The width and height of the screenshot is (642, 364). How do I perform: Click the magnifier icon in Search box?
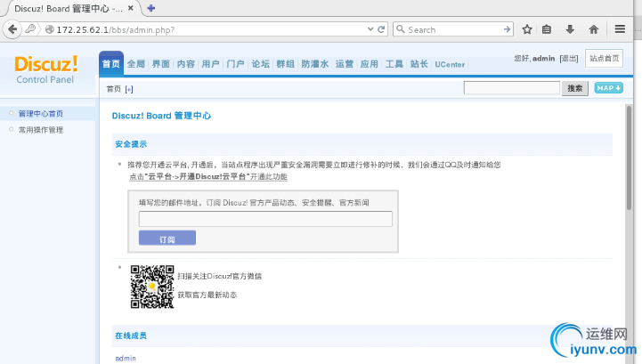click(x=401, y=29)
